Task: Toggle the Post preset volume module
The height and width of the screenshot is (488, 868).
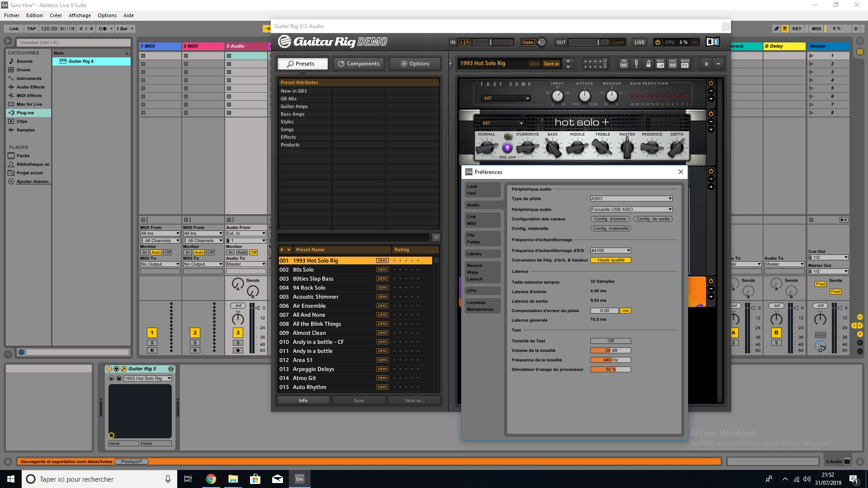Action: coord(660,64)
